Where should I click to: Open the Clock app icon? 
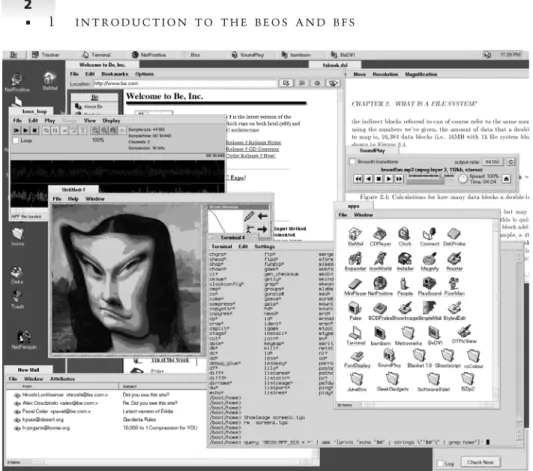[x=405, y=236]
